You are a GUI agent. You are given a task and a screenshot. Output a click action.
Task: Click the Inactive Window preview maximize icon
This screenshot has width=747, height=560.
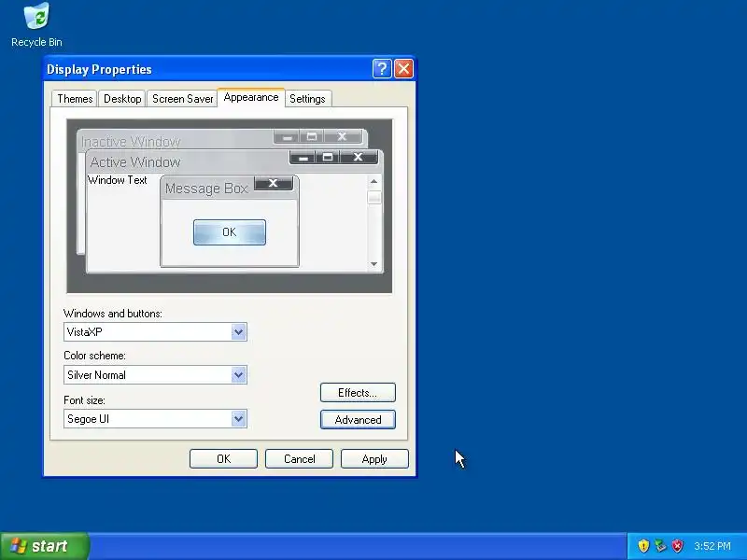click(x=312, y=136)
